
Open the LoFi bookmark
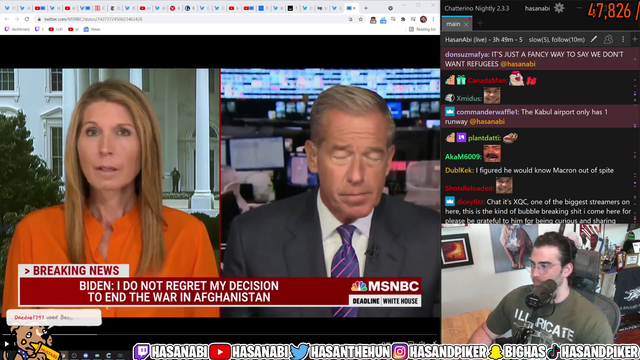(56, 29)
